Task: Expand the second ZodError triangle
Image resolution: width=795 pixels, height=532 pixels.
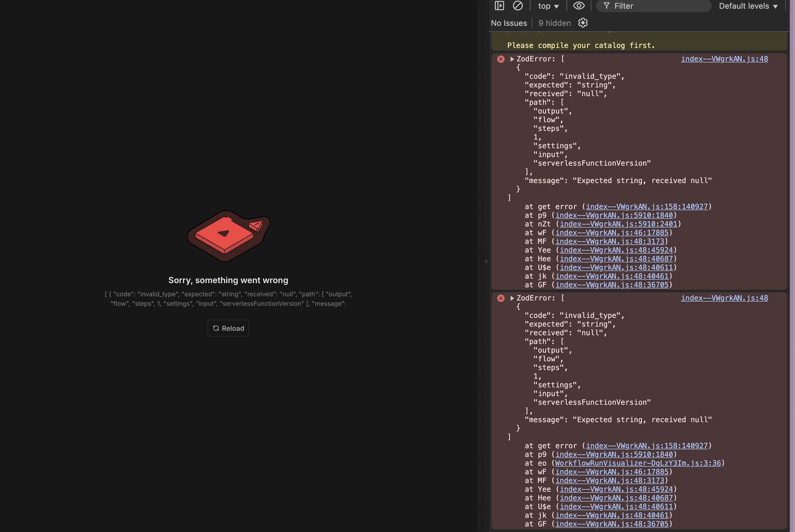Action: (x=512, y=298)
